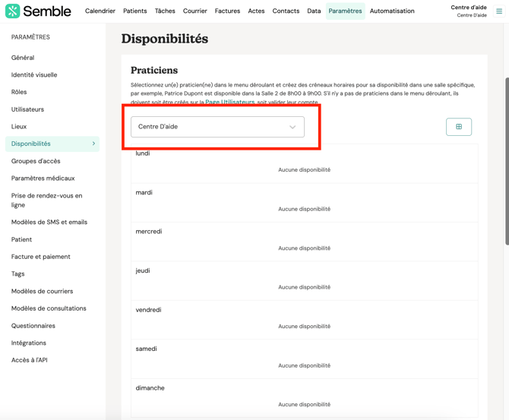
Task: Switch to the Automatisation menu
Action: (392, 11)
